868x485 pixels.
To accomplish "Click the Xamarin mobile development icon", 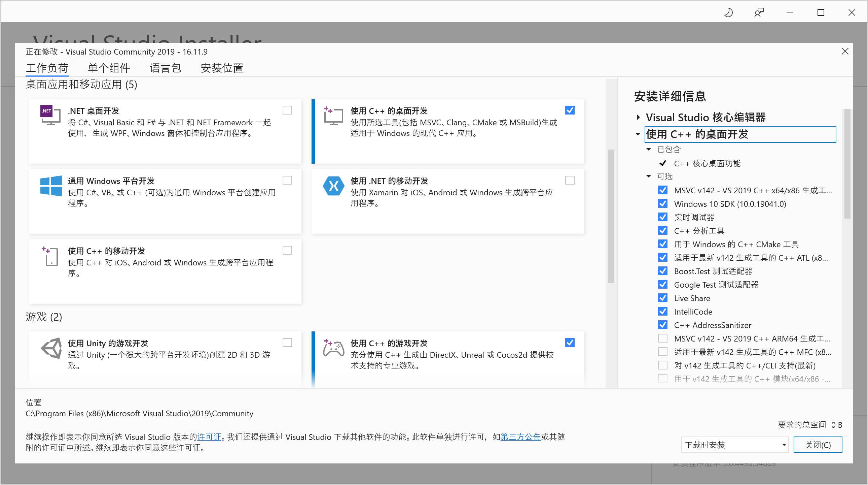I will tap(333, 186).
